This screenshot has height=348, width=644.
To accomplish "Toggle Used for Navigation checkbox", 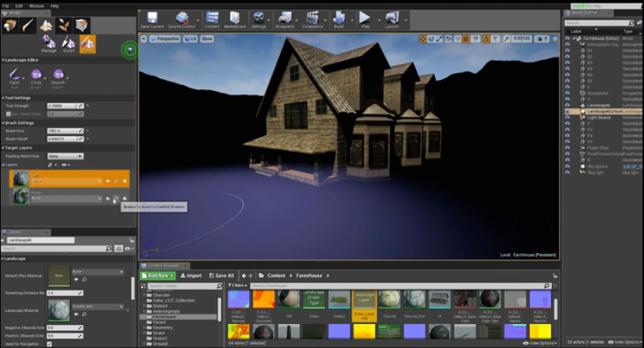I will (49, 344).
